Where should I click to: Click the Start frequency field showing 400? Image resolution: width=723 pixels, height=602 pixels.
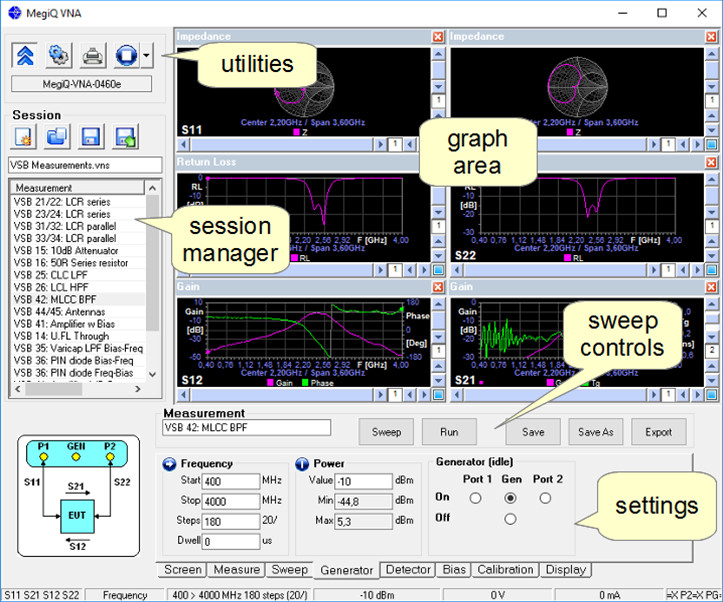pos(231,481)
